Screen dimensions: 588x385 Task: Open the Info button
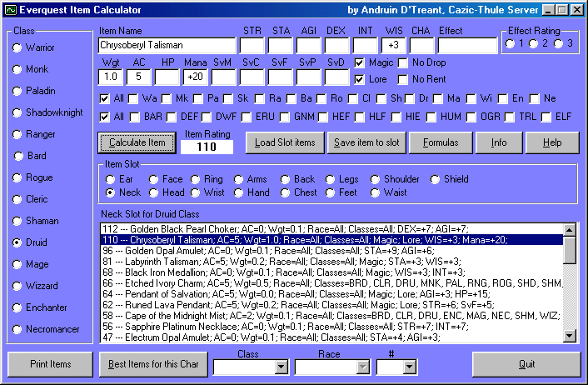(499, 142)
